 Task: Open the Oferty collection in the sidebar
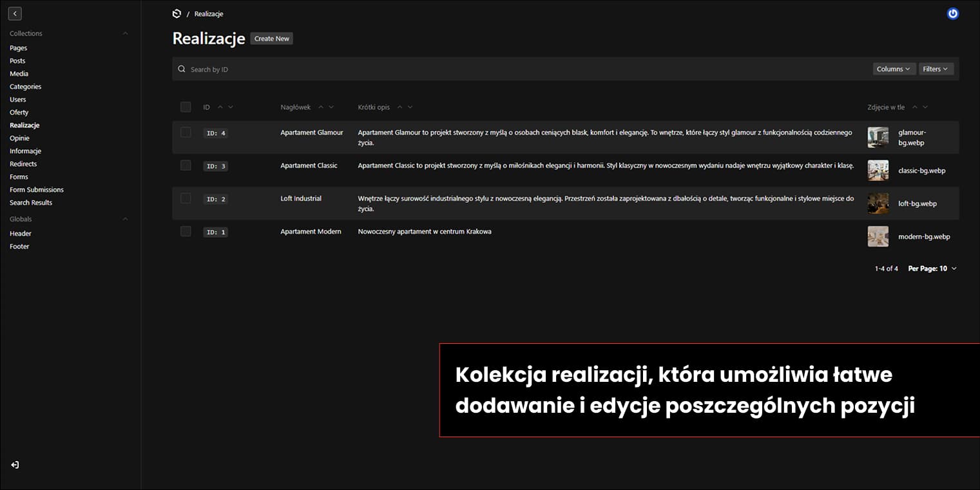(19, 112)
